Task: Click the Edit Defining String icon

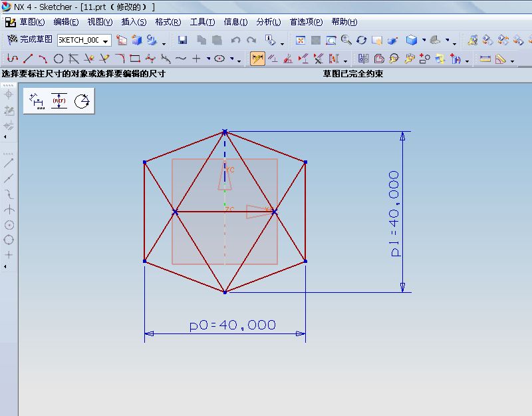Action: click(x=410, y=59)
